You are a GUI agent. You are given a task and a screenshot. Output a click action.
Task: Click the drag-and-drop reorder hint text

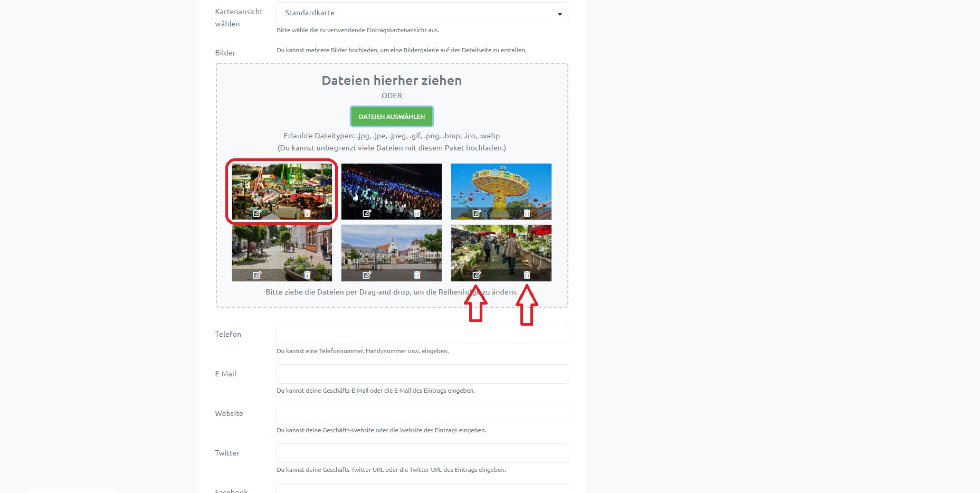tap(392, 292)
